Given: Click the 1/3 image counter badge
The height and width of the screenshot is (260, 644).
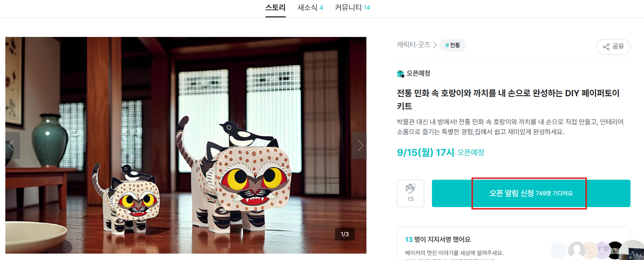Looking at the screenshot, I should tap(345, 234).
